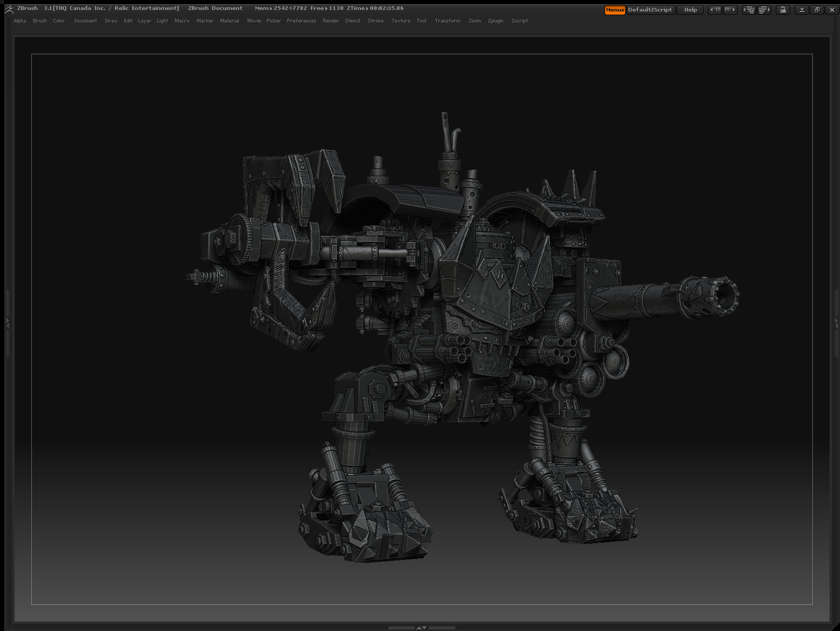Click the lock interface icon
The image size is (840, 631).
[783, 9]
